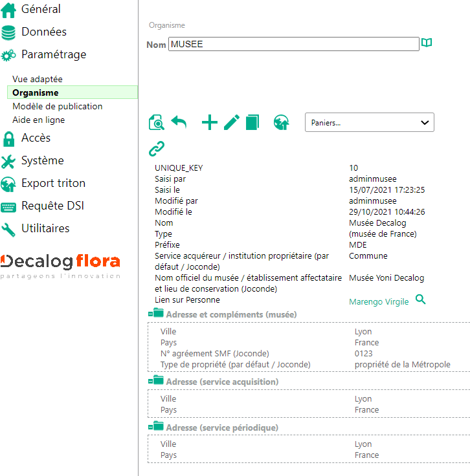The image size is (470, 476).
Task: Click the globe export icon in toolbar
Action: (x=281, y=122)
